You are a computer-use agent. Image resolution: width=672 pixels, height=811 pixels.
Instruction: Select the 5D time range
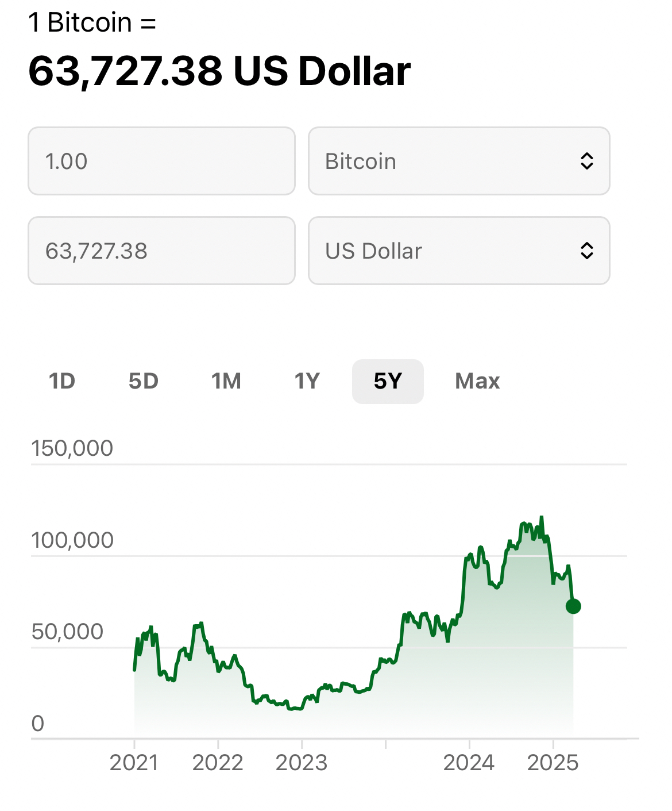pyautogui.click(x=144, y=382)
